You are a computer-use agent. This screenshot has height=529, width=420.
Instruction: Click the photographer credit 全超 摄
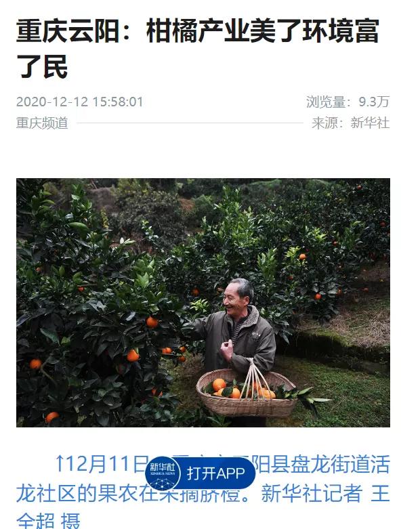coord(48,521)
